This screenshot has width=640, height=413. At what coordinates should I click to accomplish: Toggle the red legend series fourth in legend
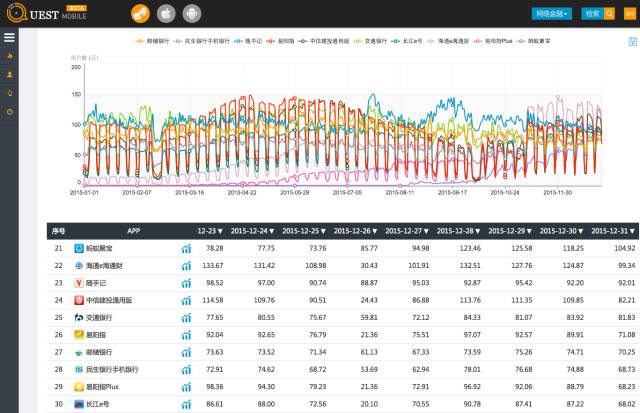280,41
